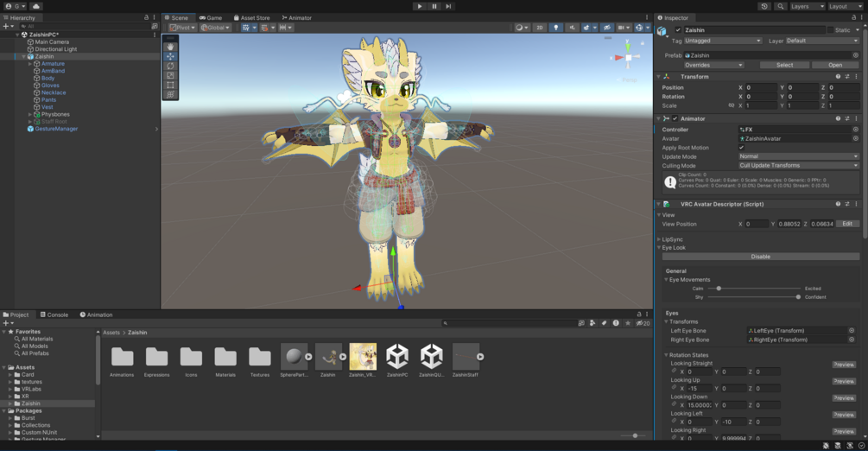Click the Pause button
The image size is (868, 451).
point(434,6)
